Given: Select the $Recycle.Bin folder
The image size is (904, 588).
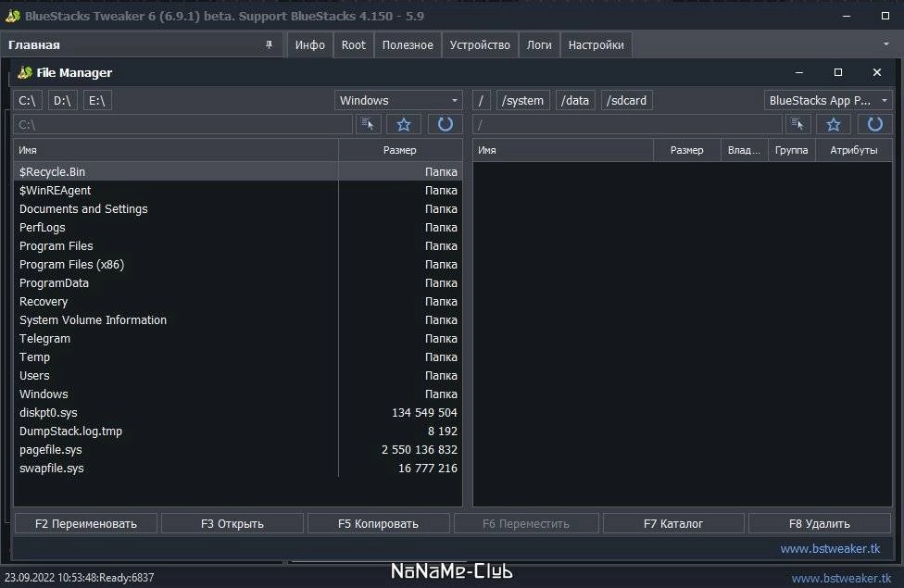Looking at the screenshot, I should [238, 172].
